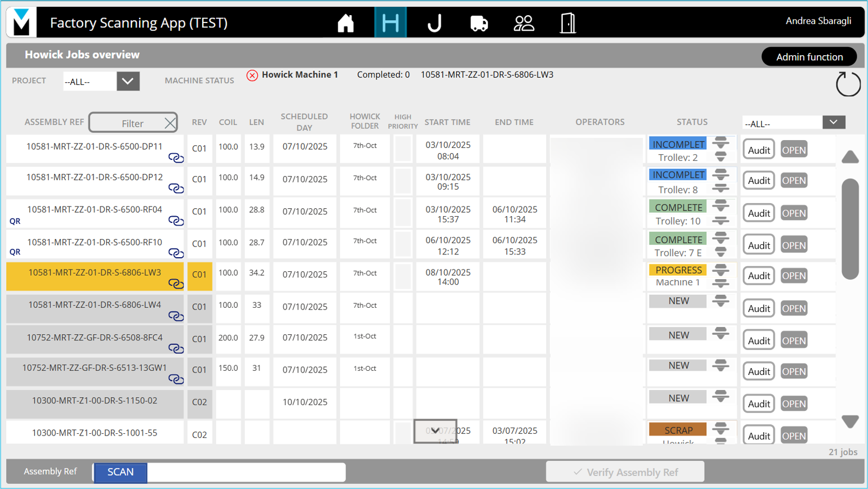Click the Assembly Ref Filter input field
The image size is (868, 489).
(x=133, y=123)
